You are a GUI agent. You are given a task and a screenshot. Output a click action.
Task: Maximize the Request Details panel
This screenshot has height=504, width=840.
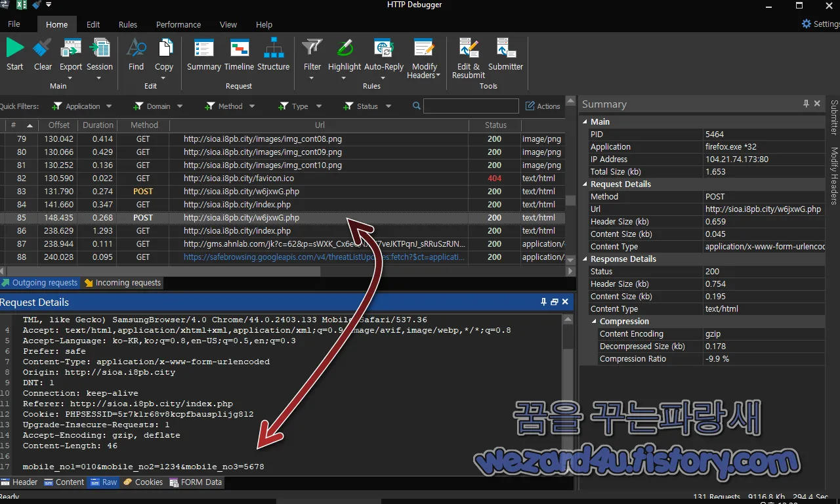click(555, 302)
